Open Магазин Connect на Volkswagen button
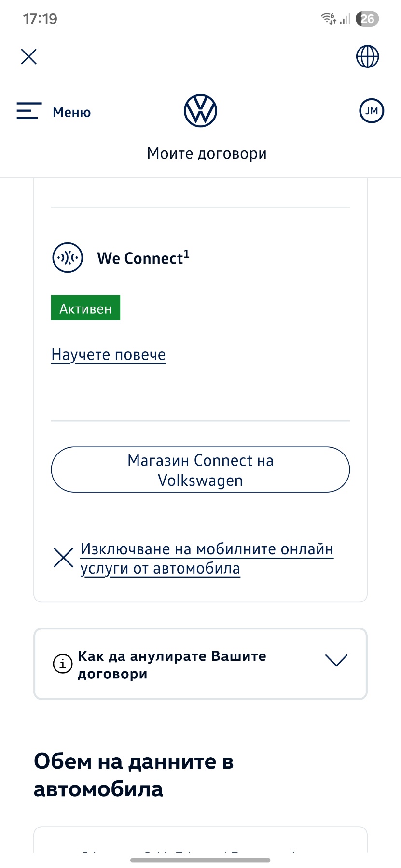The height and width of the screenshot is (868, 401). pyautogui.click(x=200, y=470)
